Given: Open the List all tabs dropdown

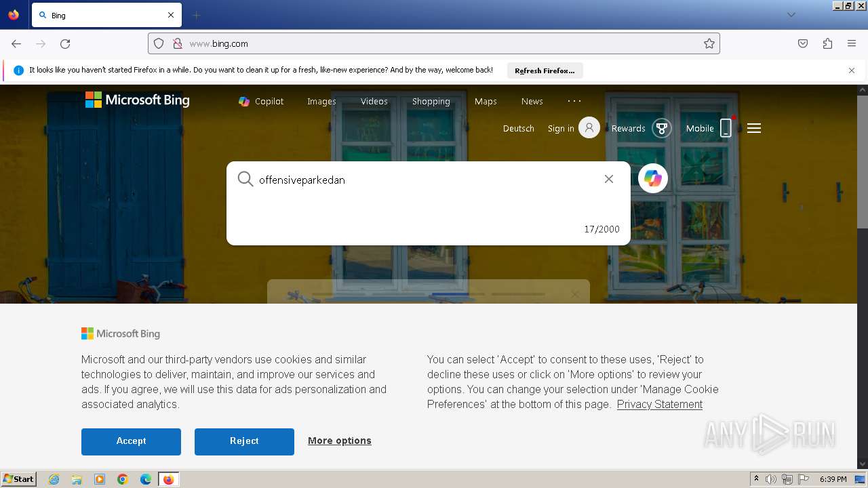Looking at the screenshot, I should coord(791,15).
